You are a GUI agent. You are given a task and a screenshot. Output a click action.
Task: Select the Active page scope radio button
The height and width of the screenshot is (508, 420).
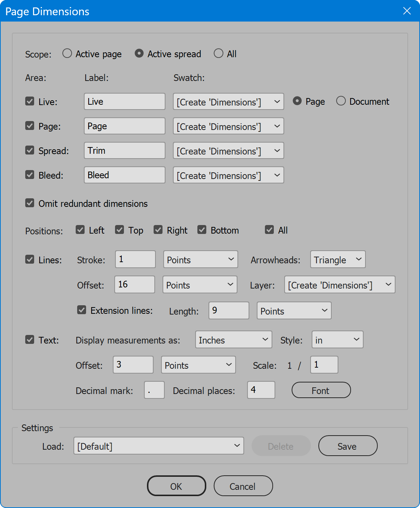click(x=67, y=53)
